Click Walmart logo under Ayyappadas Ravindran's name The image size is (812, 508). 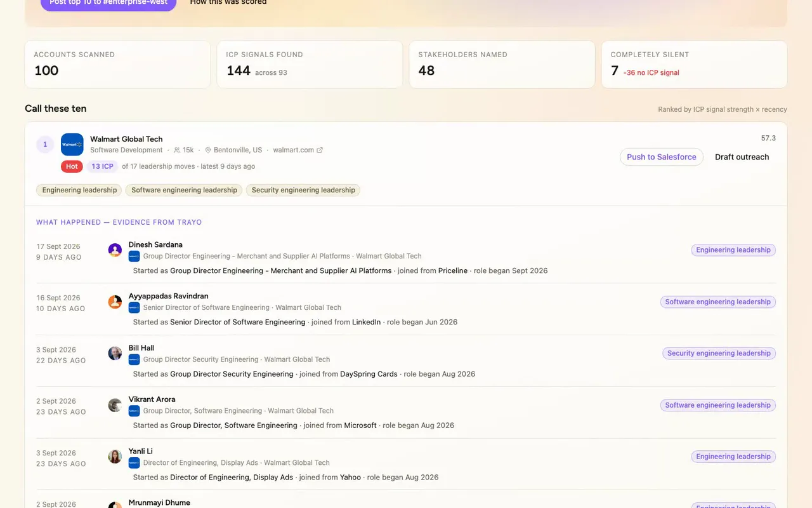(134, 307)
